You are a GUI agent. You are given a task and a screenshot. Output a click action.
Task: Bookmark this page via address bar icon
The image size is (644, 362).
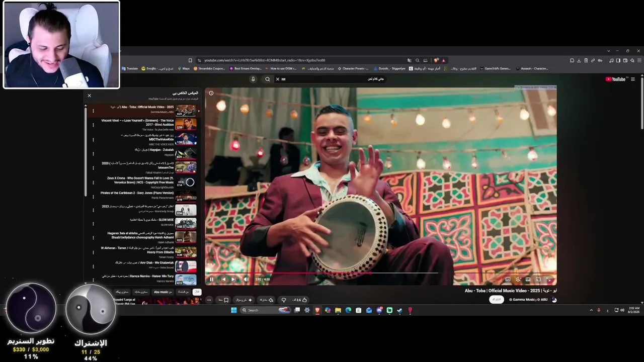190,60
